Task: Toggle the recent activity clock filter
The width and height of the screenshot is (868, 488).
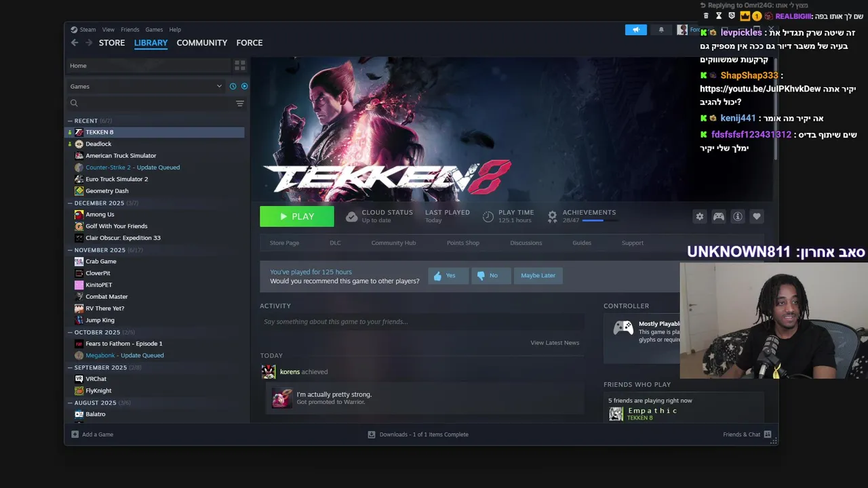Action: pyautogui.click(x=233, y=86)
